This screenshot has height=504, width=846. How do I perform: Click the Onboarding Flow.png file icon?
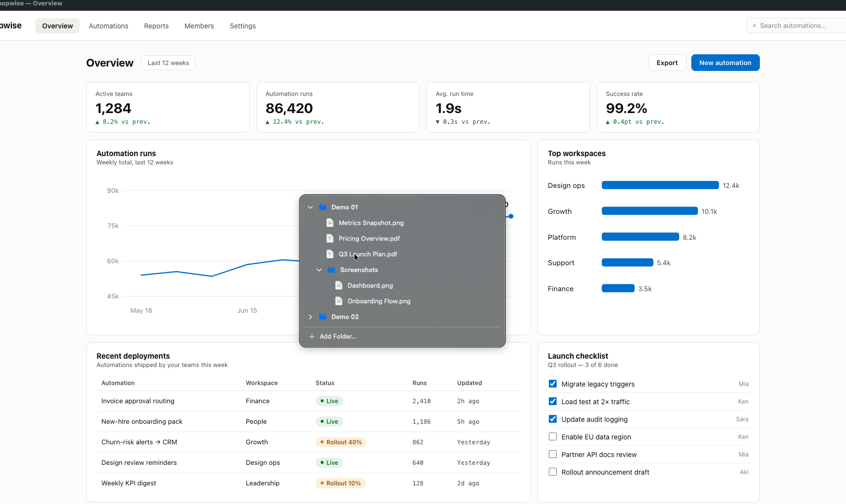click(339, 301)
